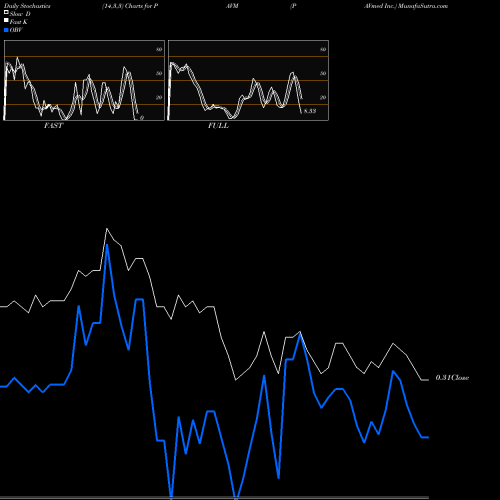The width and height of the screenshot is (500, 500).
Task: Click the 'FULL' chart label
Action: tap(218, 126)
